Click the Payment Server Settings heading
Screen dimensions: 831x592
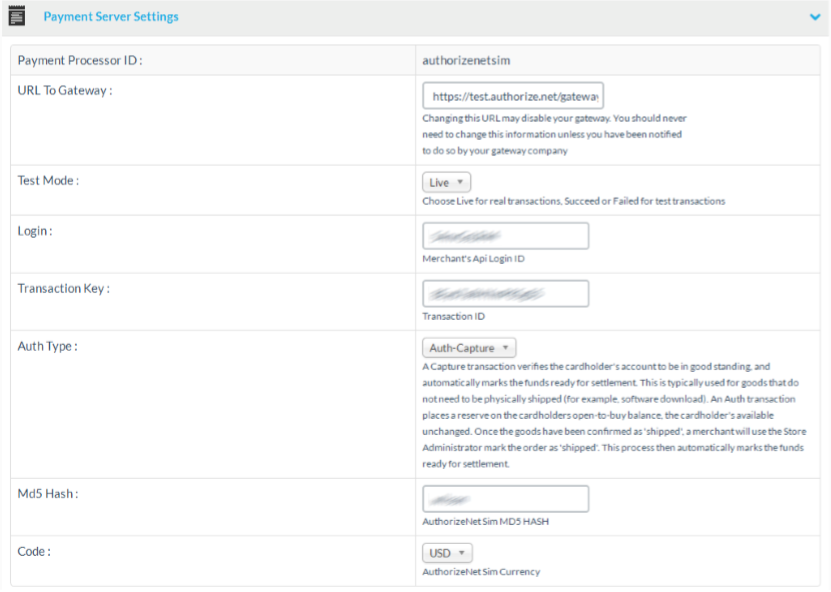(x=111, y=17)
